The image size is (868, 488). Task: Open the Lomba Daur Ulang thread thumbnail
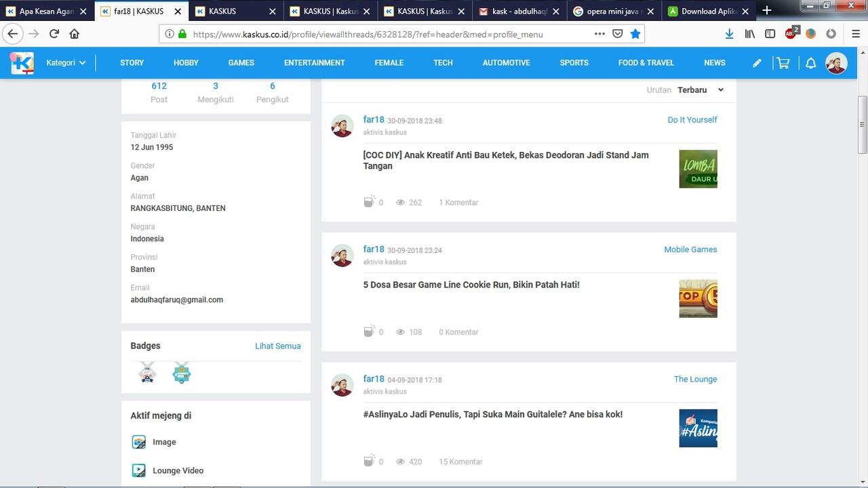(x=698, y=169)
